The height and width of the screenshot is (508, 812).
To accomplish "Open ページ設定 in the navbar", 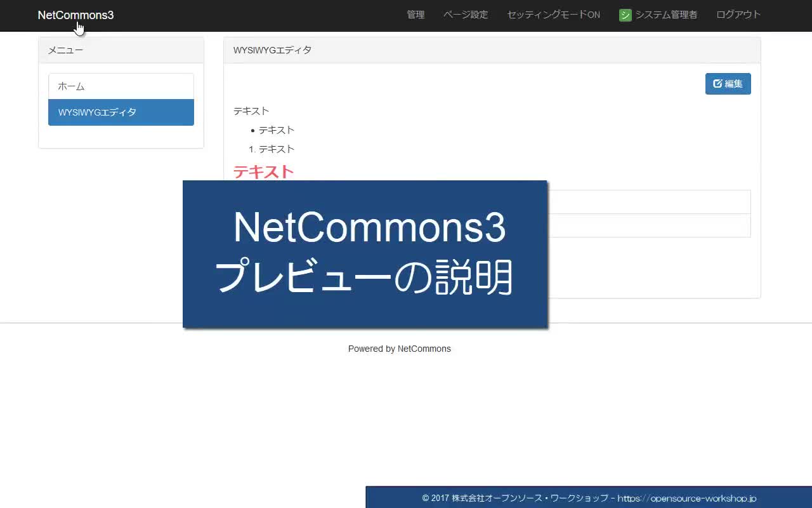I will [x=466, y=15].
